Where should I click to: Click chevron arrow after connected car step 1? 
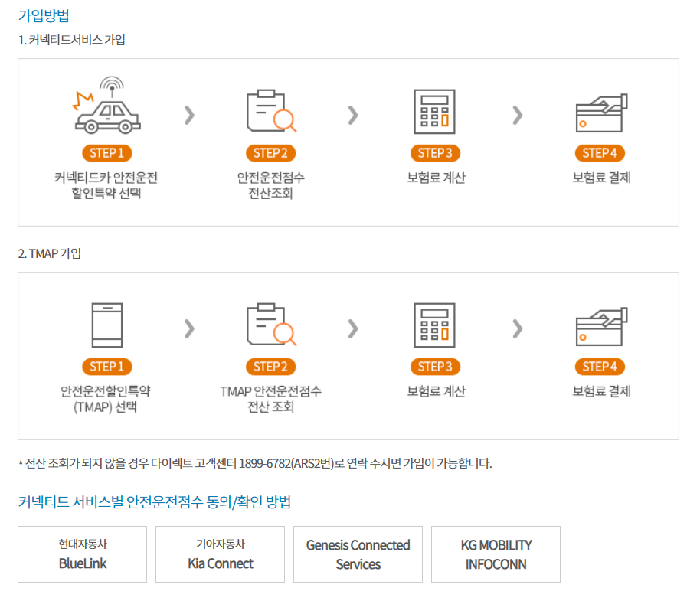(x=189, y=115)
